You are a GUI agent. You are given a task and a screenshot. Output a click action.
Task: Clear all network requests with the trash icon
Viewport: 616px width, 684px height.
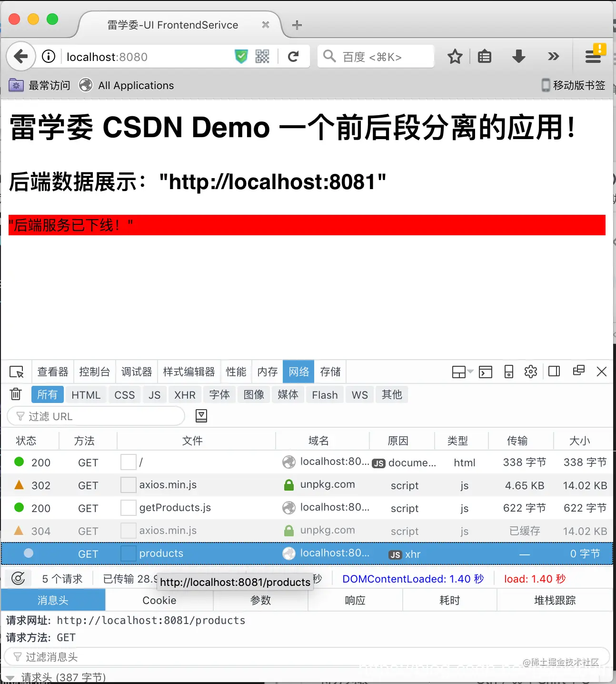(x=16, y=394)
